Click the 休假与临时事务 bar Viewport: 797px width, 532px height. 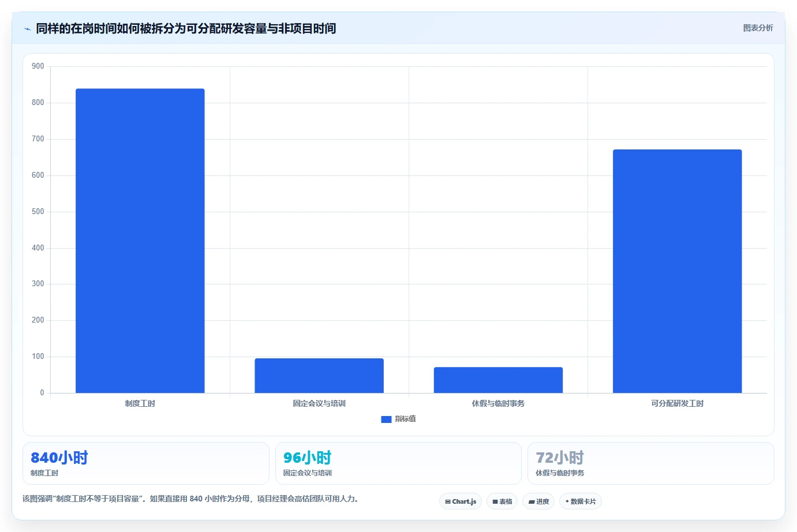click(498, 380)
